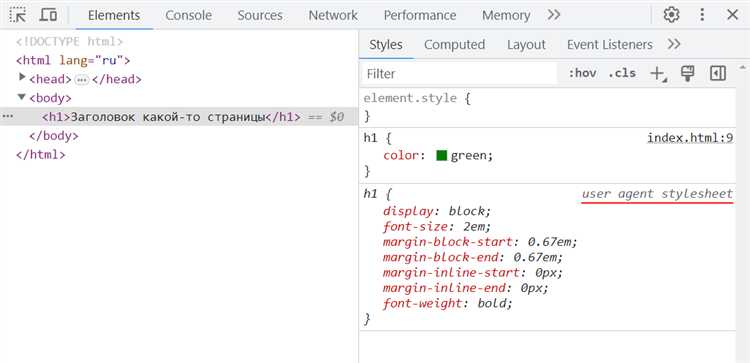Expand head contents via ellipsis badge
The width and height of the screenshot is (750, 363).
click(82, 79)
